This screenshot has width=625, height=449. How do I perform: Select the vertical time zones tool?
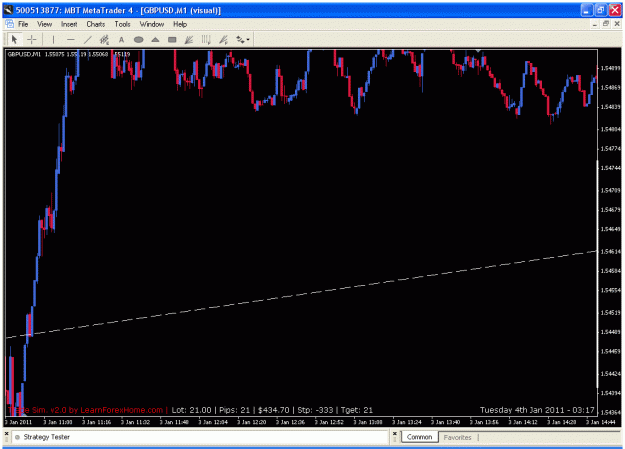pyautogui.click(x=206, y=39)
